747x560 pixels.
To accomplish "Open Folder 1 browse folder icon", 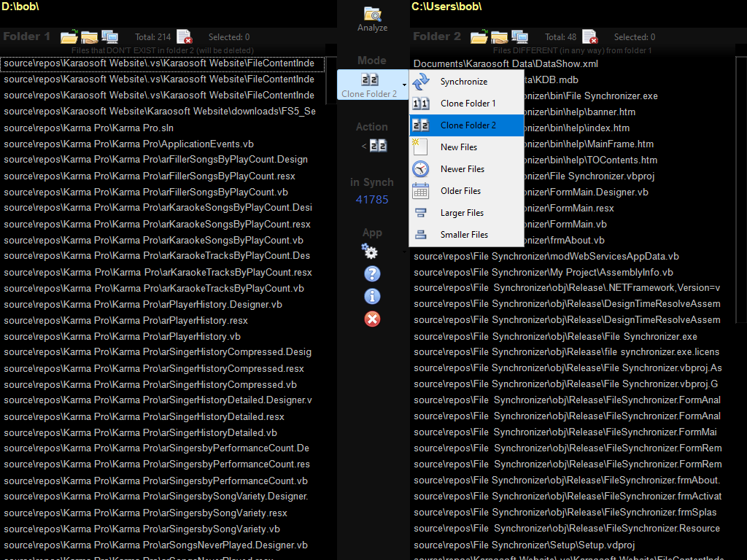I will (69, 36).
